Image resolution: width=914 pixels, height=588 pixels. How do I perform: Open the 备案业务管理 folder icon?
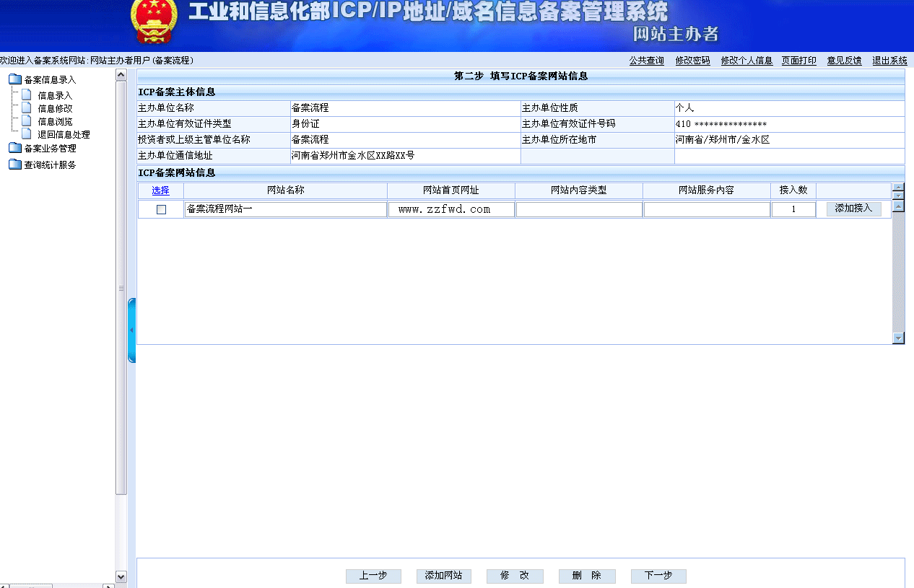(15, 149)
